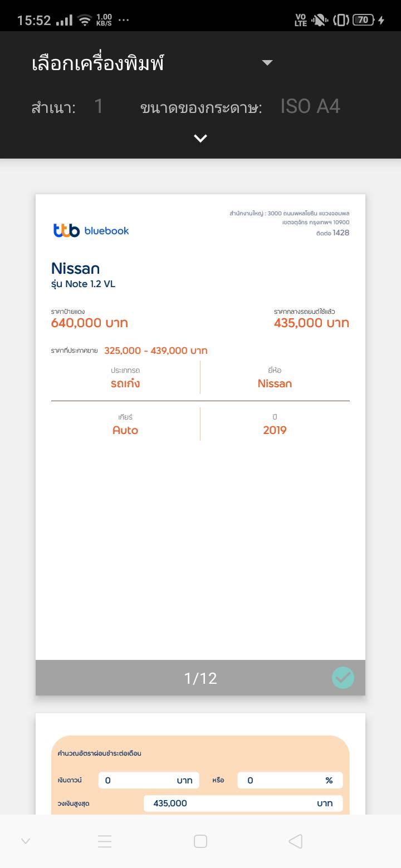Tap the 1/12 page indicator bar
The image size is (401, 868).
[200, 678]
